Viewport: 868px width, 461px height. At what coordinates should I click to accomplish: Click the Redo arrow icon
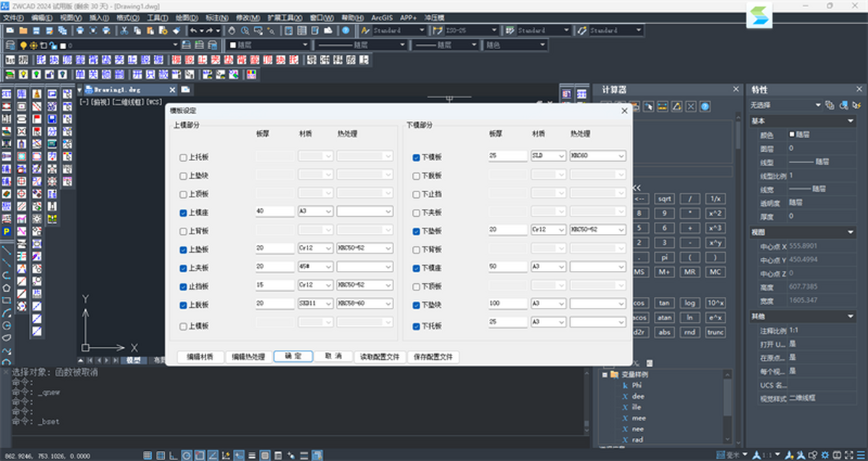tap(210, 30)
